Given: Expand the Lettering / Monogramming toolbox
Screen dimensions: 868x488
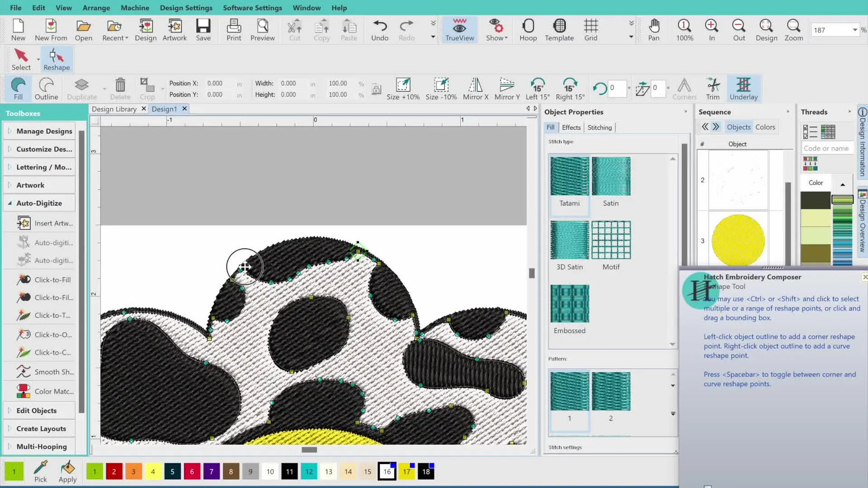Looking at the screenshot, I should click(39, 167).
